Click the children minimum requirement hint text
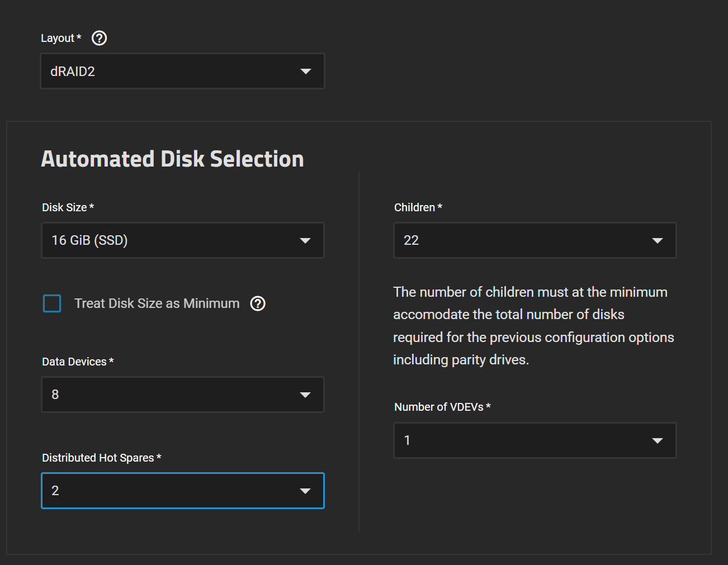Viewport: 728px width, 565px height. pos(533,326)
